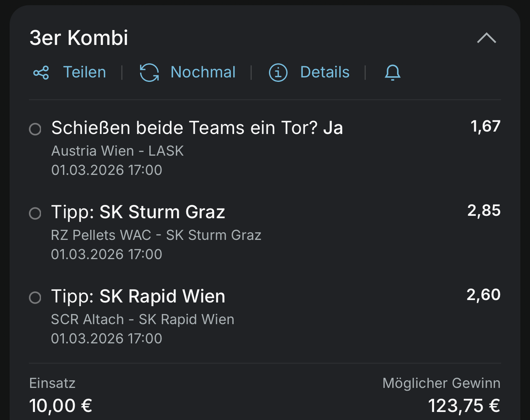Click the 3er Kombi title
The image size is (530, 420).
(79, 38)
